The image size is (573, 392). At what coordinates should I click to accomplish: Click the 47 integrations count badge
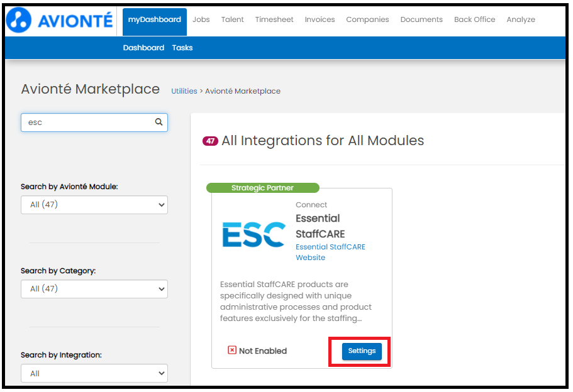210,141
